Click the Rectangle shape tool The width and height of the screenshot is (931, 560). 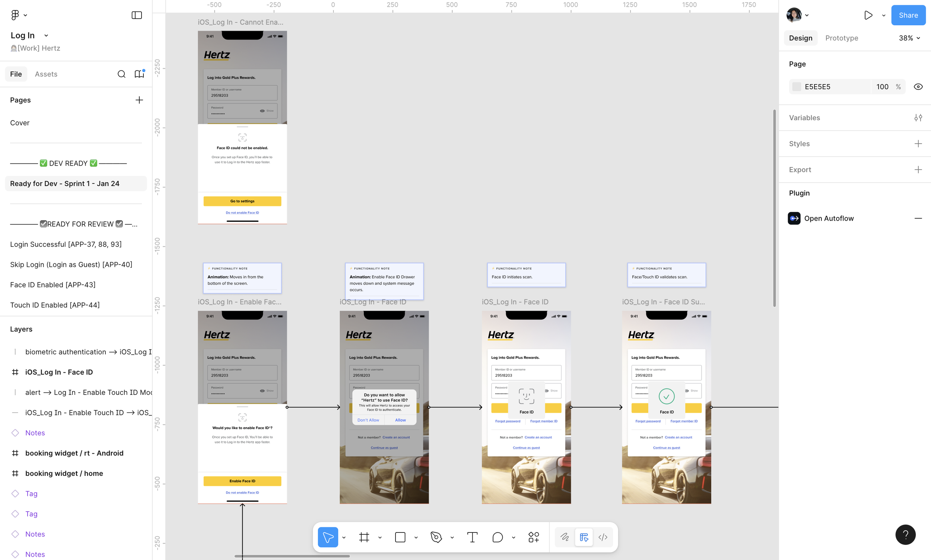(x=400, y=537)
